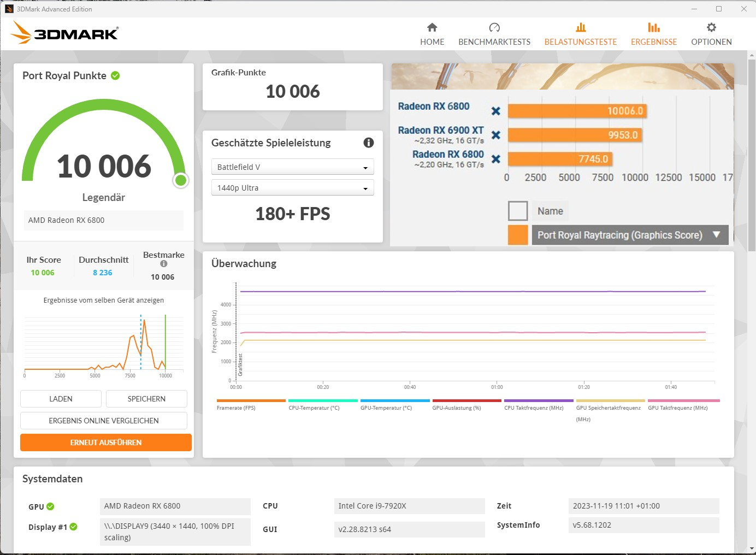Click the DISPLAY9 3440 × 1440 display value
The image size is (756, 555).
point(175,532)
